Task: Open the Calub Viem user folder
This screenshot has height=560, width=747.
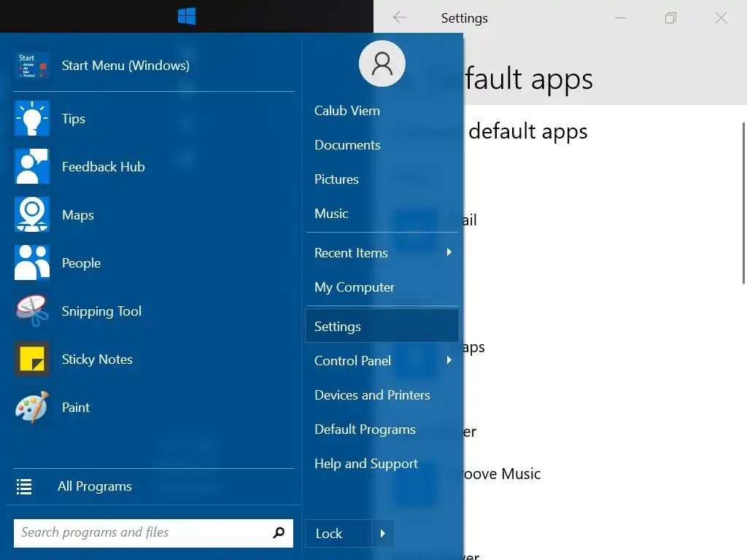Action: (347, 111)
